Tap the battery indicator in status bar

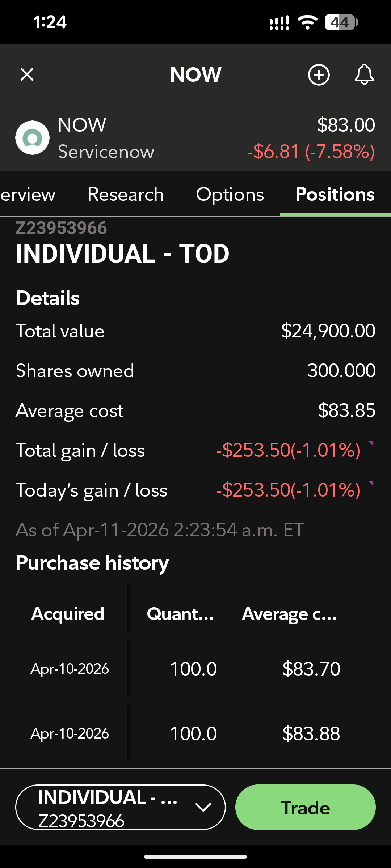[x=341, y=22]
